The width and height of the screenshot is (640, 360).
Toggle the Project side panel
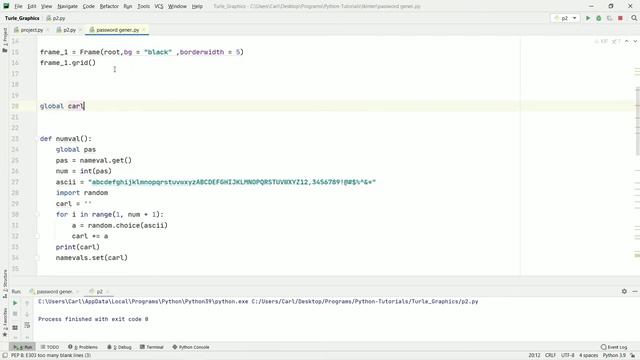[x=5, y=40]
